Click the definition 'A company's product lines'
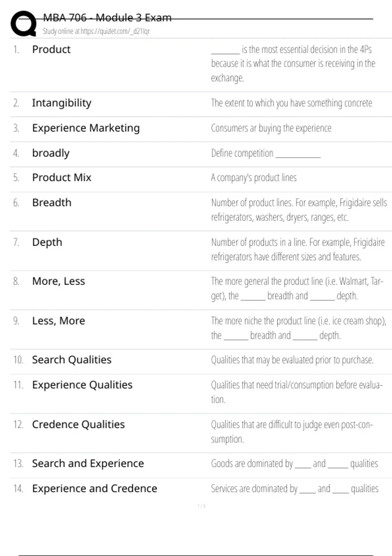The image size is (392, 556). click(254, 178)
